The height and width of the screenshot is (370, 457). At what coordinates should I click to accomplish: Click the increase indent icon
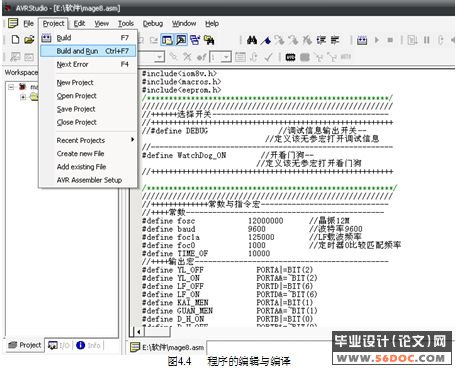coord(321,40)
